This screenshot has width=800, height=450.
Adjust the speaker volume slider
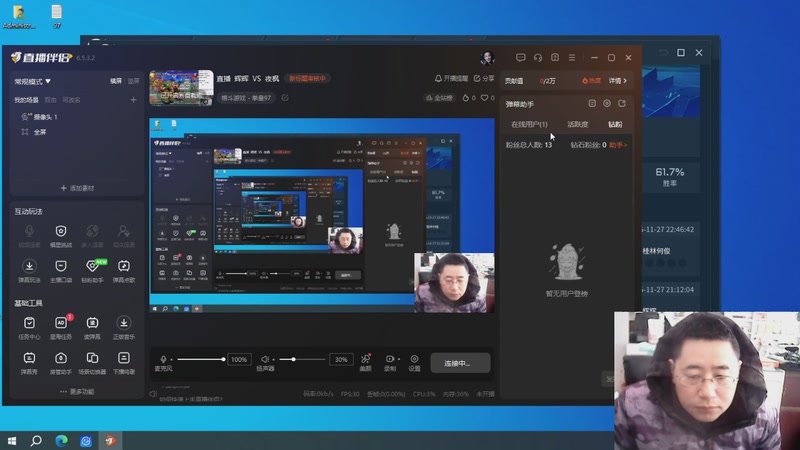302,359
